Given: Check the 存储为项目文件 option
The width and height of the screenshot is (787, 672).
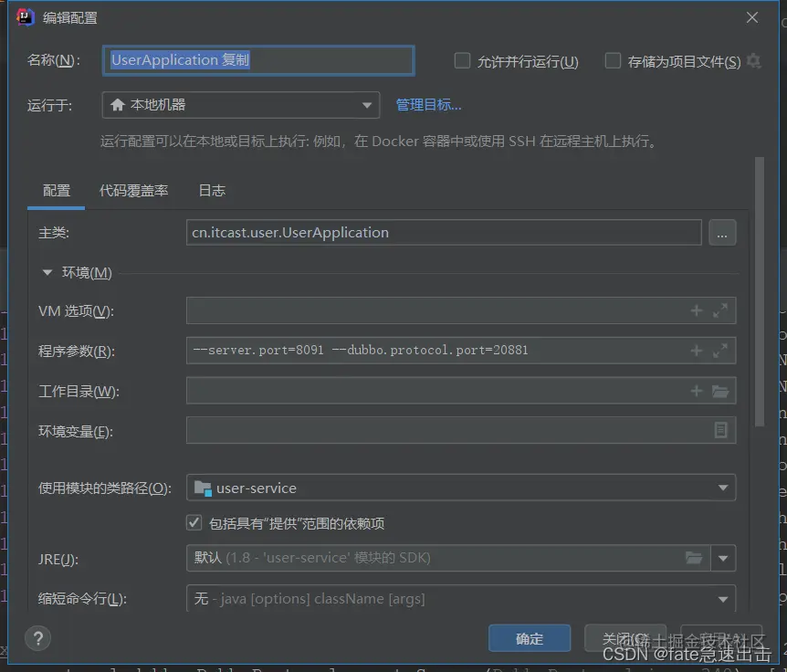Looking at the screenshot, I should 613,60.
